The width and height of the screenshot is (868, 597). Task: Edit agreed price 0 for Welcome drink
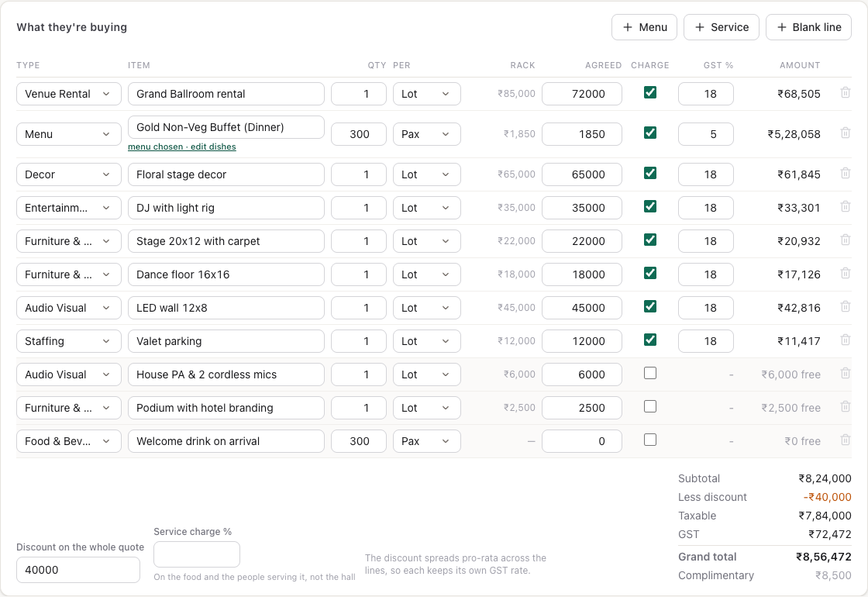582,441
